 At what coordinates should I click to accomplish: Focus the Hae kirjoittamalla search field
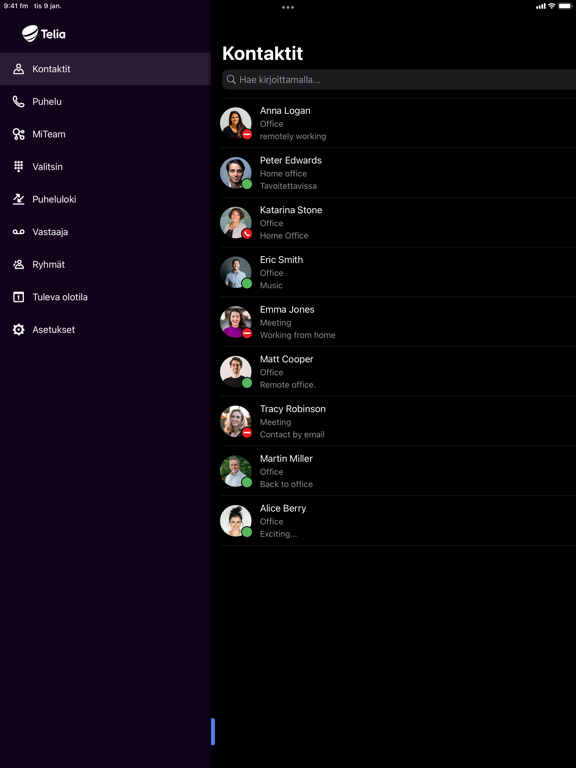(x=399, y=79)
